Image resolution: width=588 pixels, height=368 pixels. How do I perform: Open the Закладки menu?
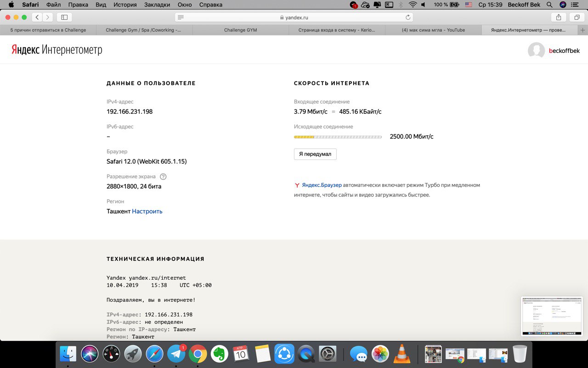click(x=157, y=5)
